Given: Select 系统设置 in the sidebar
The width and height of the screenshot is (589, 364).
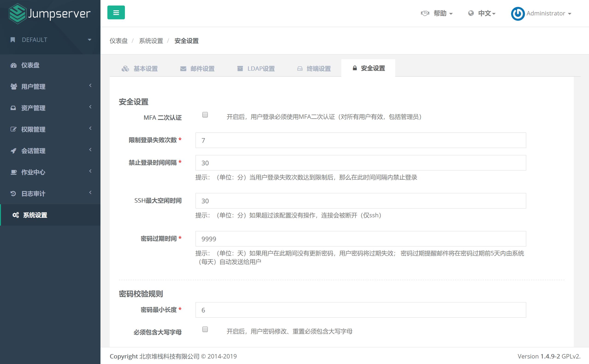Looking at the screenshot, I should [50, 215].
